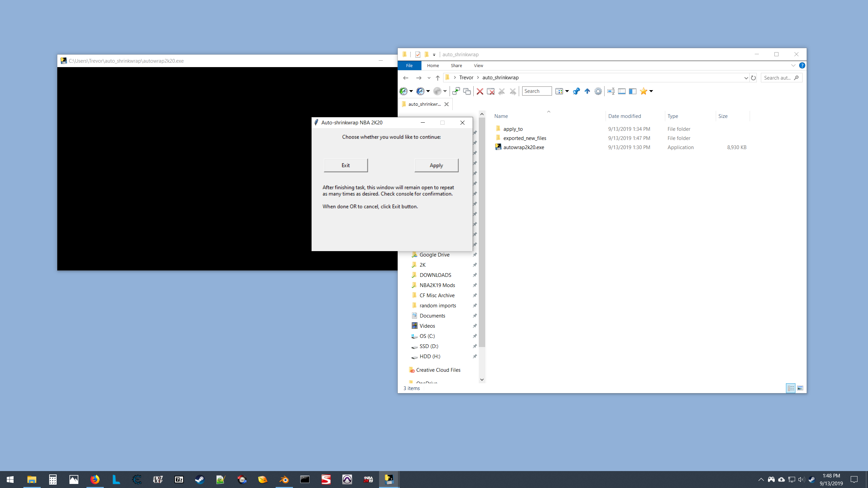Viewport: 868px width, 488px height.
Task: Click the Apply button in Auto-shrinkwrap dialog
Action: point(436,165)
